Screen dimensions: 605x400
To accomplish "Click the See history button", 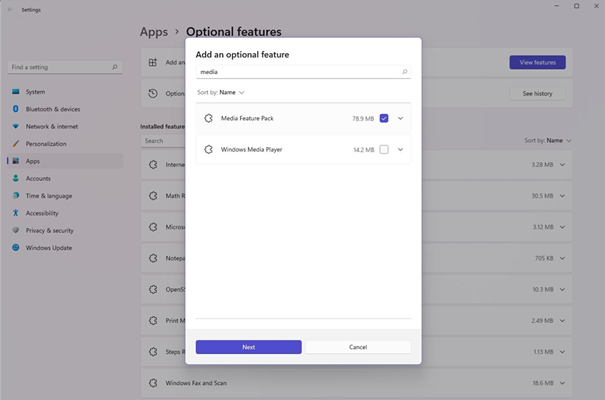I will coord(537,93).
